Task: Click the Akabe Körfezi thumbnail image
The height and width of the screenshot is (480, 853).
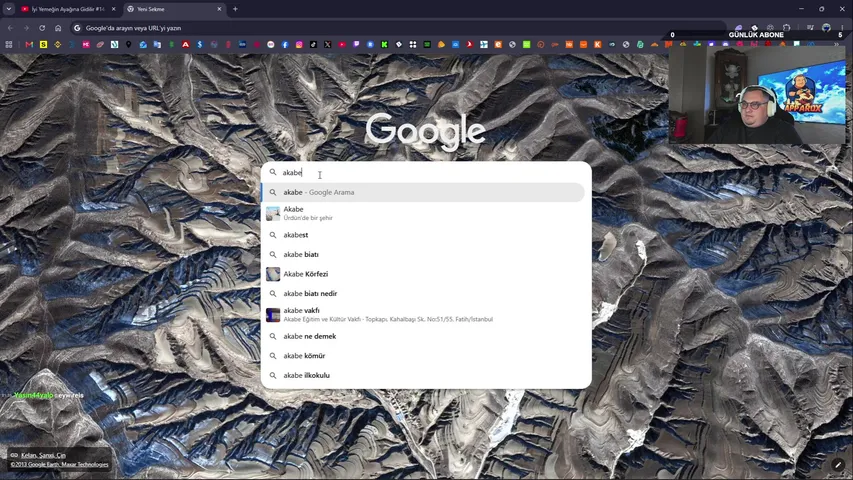Action: click(x=273, y=274)
